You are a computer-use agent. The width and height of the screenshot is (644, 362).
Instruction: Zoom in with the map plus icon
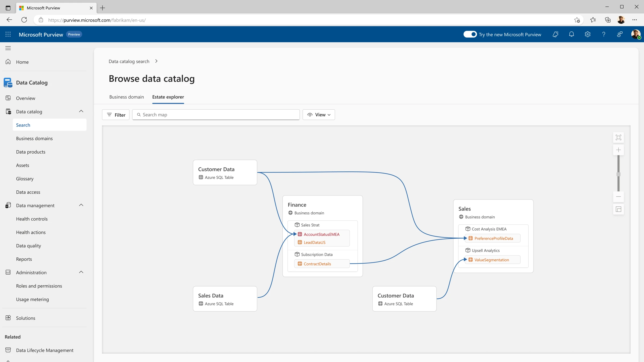pyautogui.click(x=619, y=150)
